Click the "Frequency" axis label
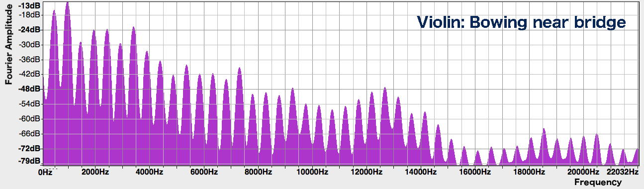Viewport: 644px width, 189px height. [598, 182]
